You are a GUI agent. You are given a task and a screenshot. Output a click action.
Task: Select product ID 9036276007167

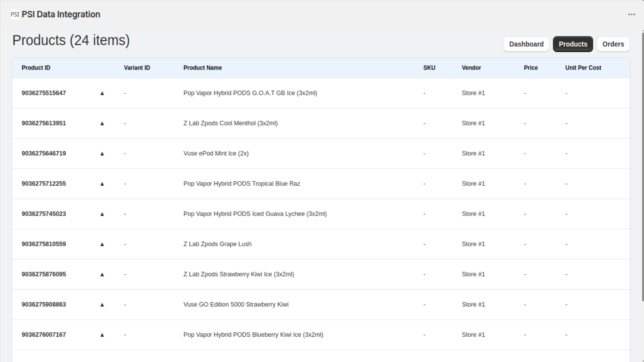(x=44, y=335)
